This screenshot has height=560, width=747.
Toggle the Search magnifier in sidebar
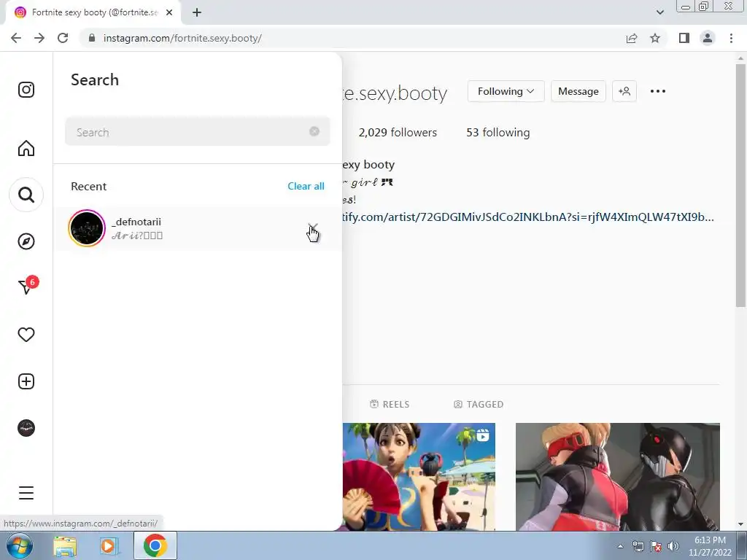click(x=26, y=195)
